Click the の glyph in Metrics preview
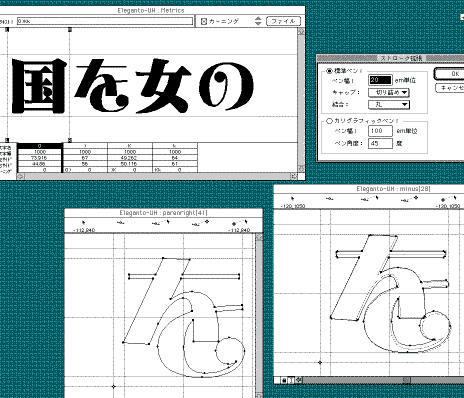The image size is (464, 398). click(226, 86)
